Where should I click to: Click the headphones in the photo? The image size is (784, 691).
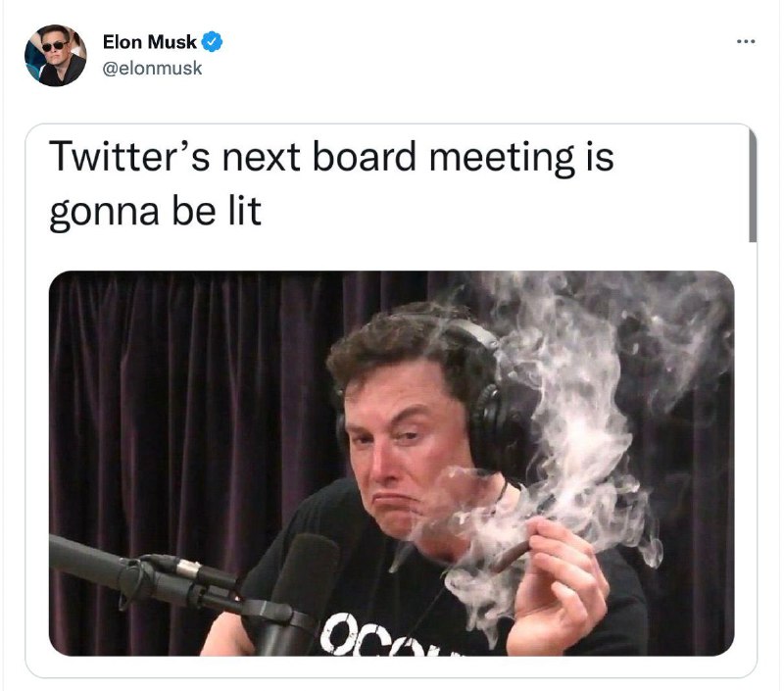(x=487, y=400)
